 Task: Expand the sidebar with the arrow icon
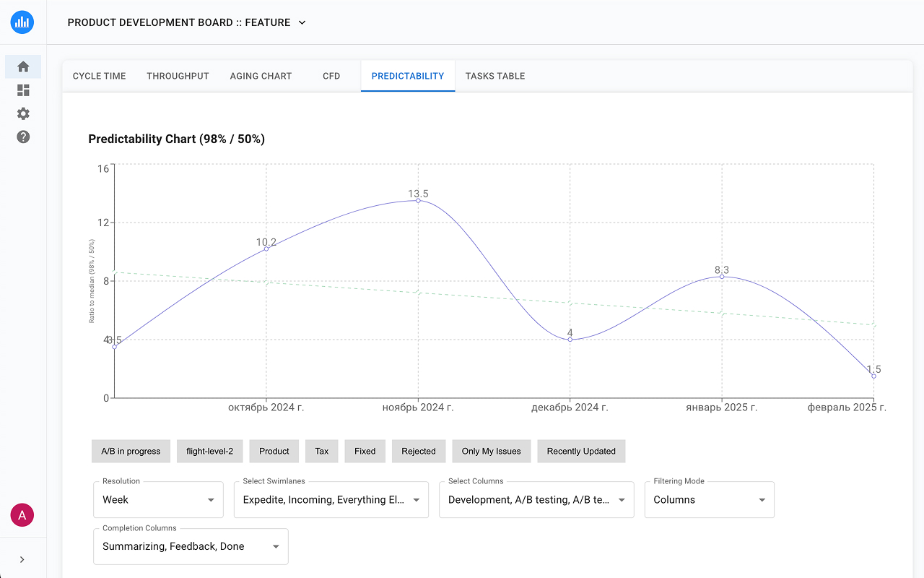pos(22,558)
